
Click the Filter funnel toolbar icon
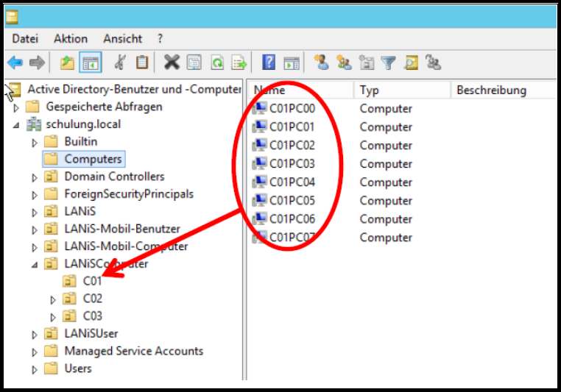[388, 63]
